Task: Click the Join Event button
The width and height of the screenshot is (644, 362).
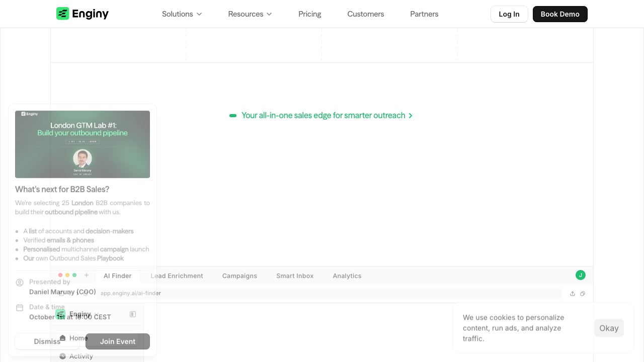Action: pyautogui.click(x=118, y=341)
